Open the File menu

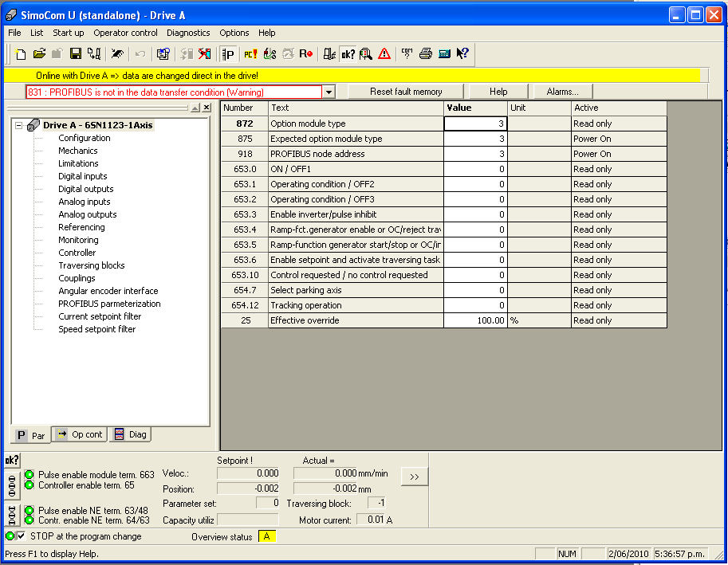[14, 33]
